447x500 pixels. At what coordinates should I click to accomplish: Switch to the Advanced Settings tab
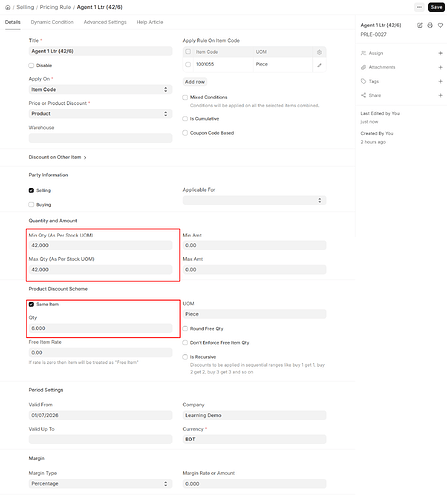105,22
